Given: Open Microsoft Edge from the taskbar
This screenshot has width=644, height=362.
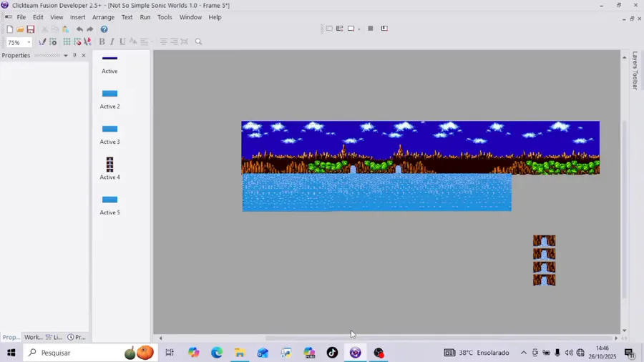Looking at the screenshot, I should [x=216, y=353].
